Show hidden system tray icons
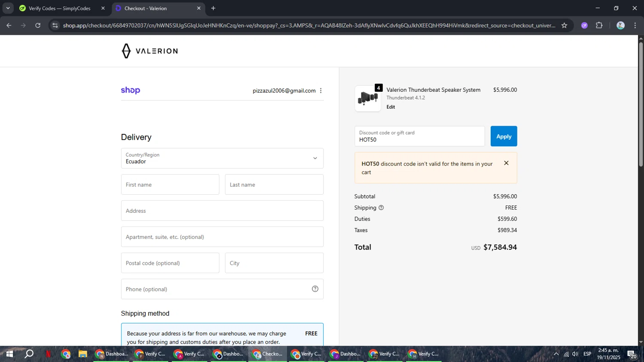 [556, 354]
